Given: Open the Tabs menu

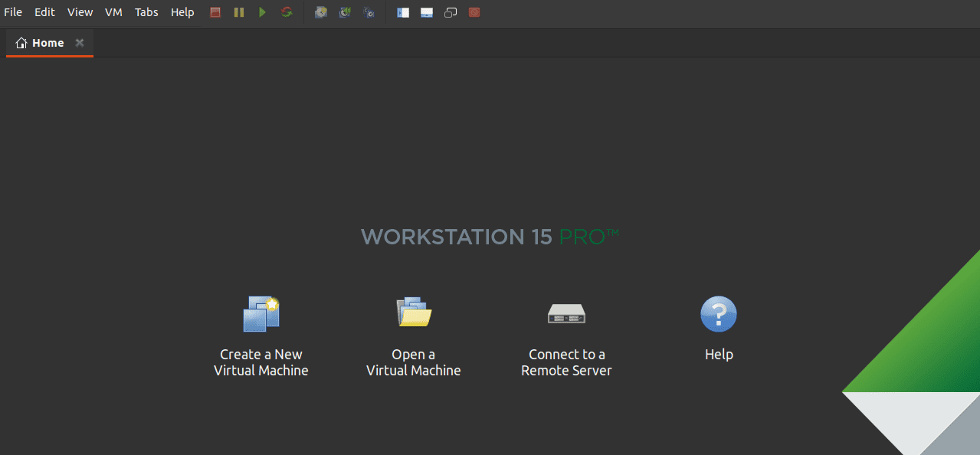Looking at the screenshot, I should 146,12.
